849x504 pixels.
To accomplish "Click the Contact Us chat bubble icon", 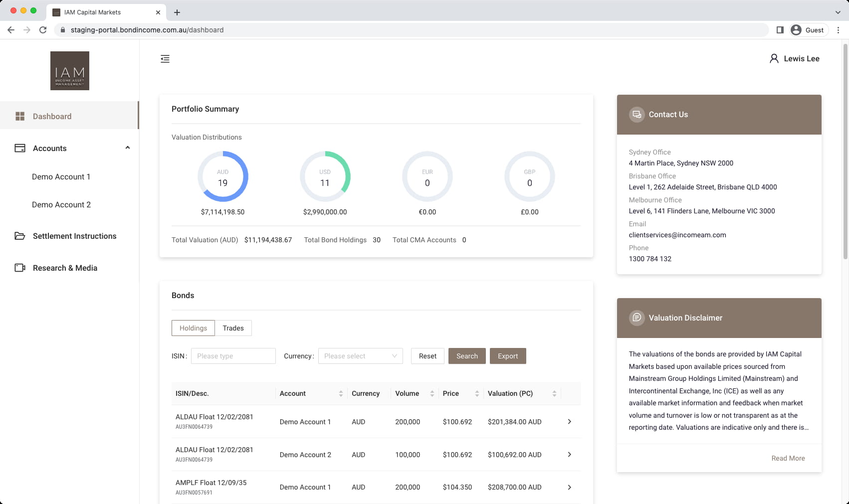I will click(x=637, y=114).
